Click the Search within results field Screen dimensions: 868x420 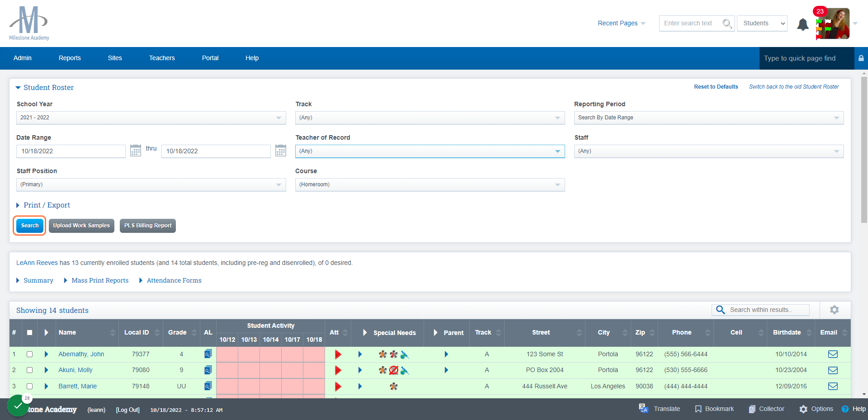[x=761, y=310]
